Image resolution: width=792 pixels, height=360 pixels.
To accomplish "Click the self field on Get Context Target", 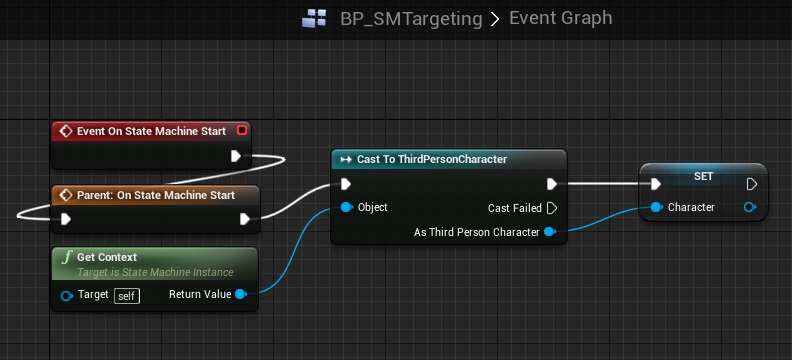I will [127, 296].
